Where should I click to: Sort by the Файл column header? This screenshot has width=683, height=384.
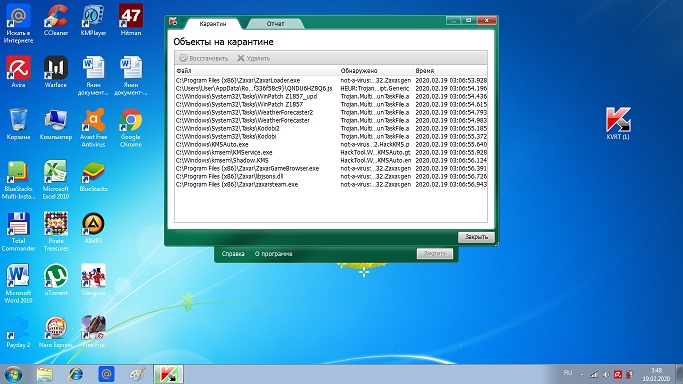257,71
